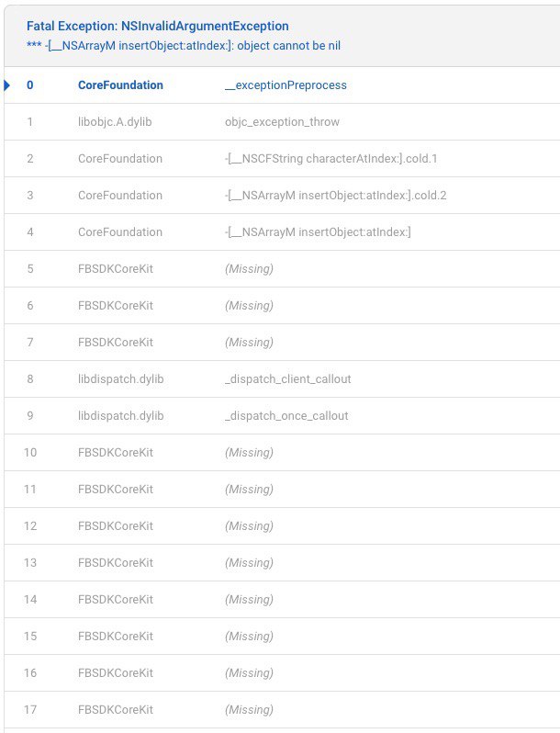The height and width of the screenshot is (733, 560).
Task: Select stack frame number 7
Action: tap(30, 343)
